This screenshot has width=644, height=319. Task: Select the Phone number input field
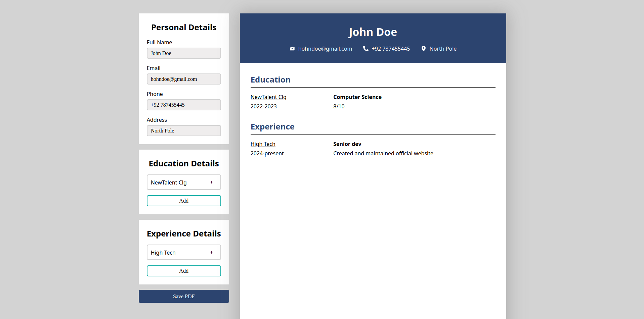coord(184,105)
